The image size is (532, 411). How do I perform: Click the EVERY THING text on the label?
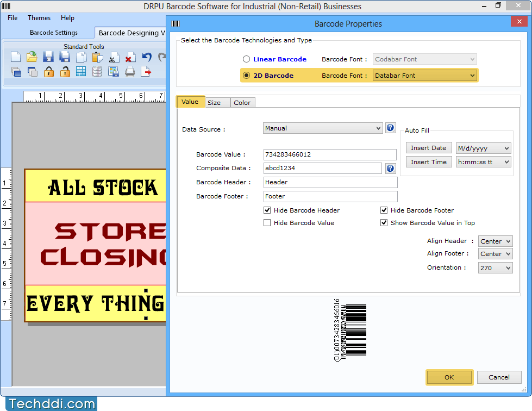click(95, 303)
